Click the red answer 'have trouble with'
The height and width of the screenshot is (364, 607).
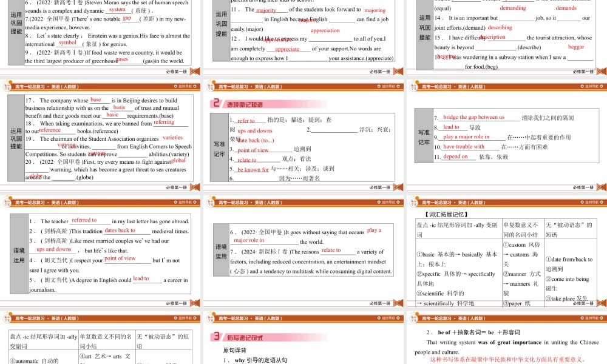(463, 147)
